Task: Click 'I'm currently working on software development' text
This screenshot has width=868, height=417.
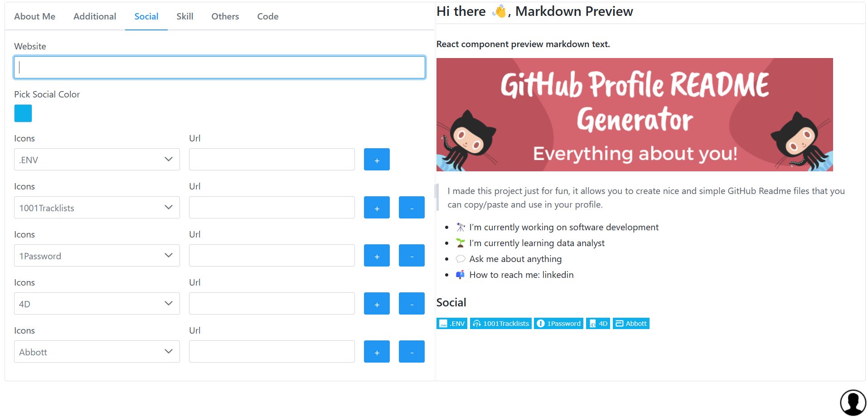Action: [564, 227]
